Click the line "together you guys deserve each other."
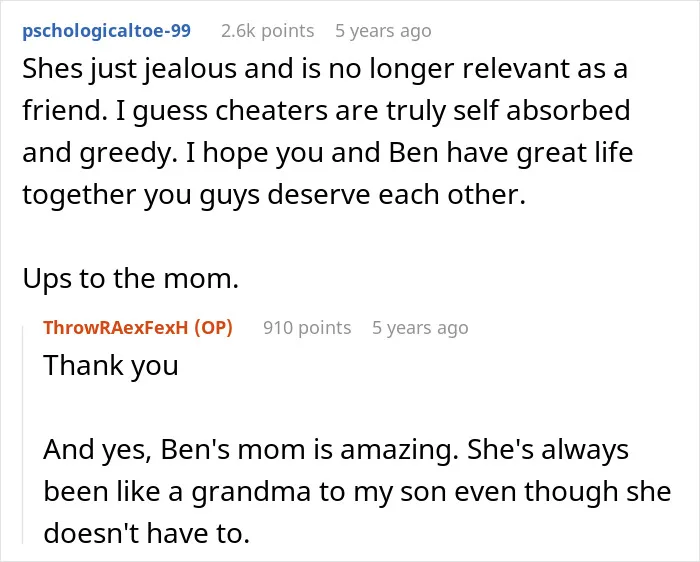This screenshot has height=562, width=700. pyautogui.click(x=274, y=195)
